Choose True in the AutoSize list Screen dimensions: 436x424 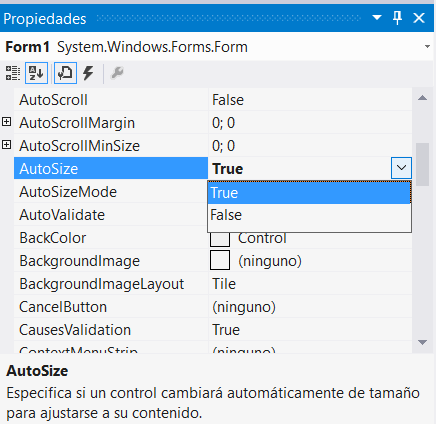click(309, 193)
